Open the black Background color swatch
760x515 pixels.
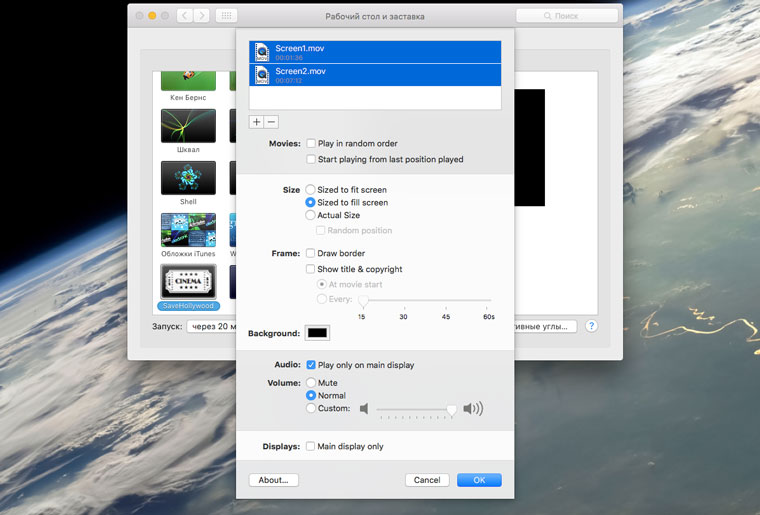[x=317, y=333]
